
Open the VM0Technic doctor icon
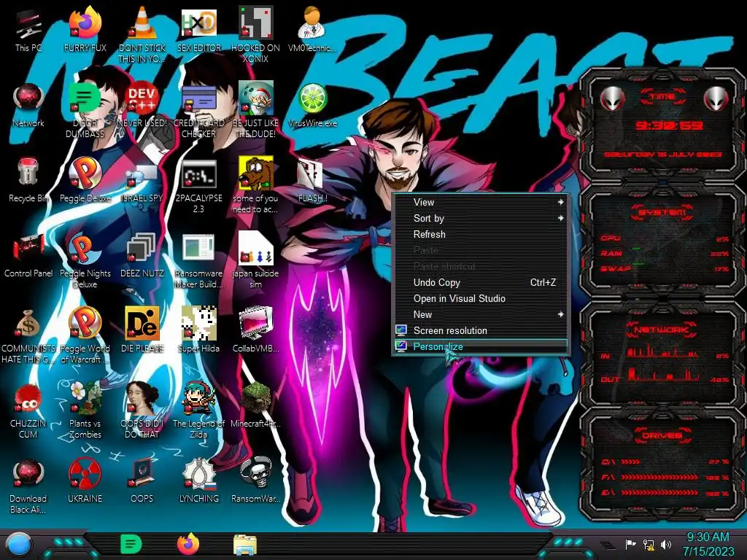tap(312, 29)
